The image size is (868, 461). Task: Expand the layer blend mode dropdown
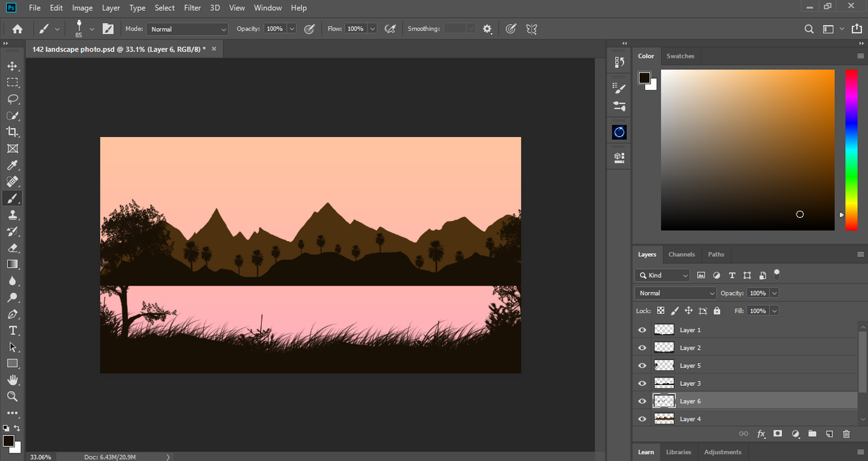coord(675,293)
